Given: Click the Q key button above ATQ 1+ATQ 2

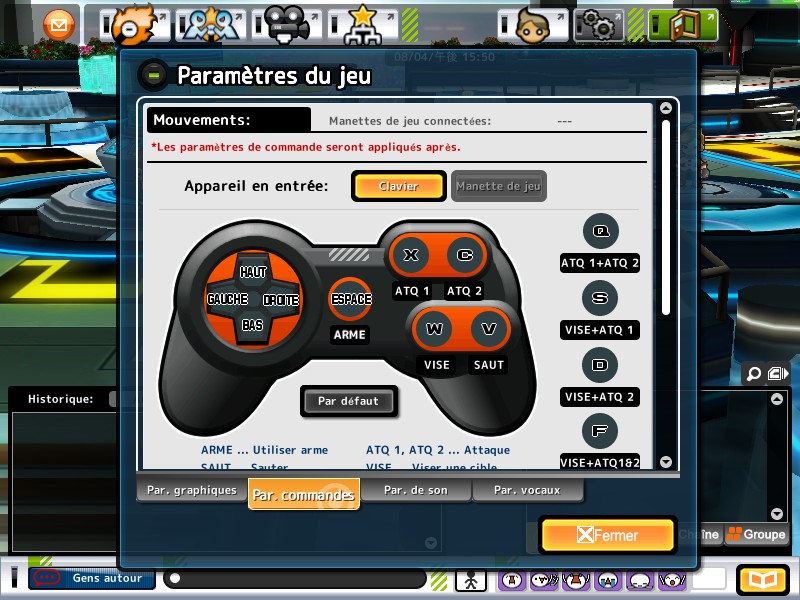Looking at the screenshot, I should coord(601,231).
